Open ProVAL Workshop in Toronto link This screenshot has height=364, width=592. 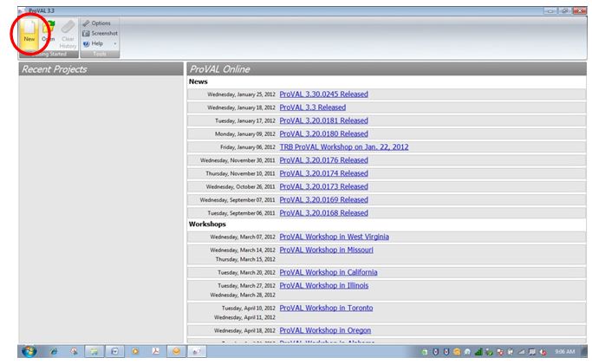point(326,309)
